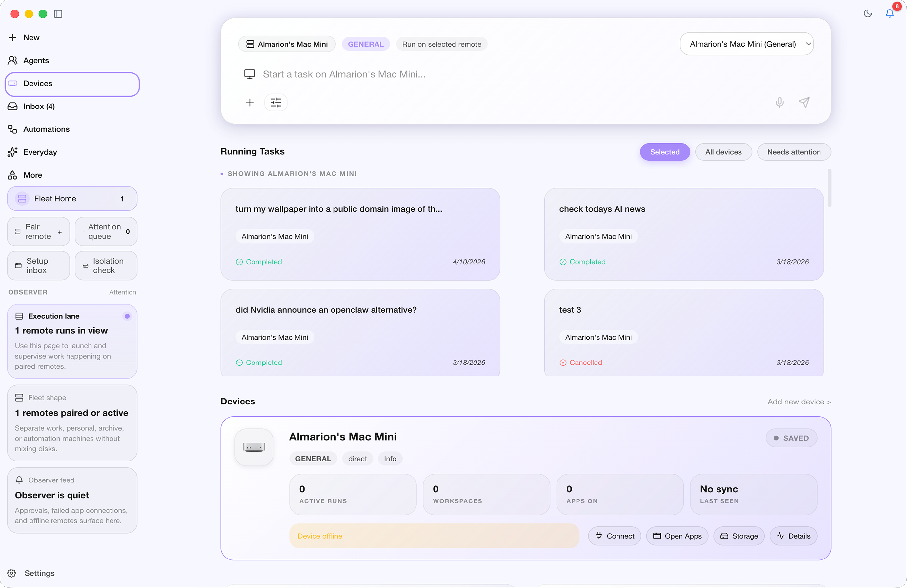Screen dimensions: 911x588
Task: Click the Info tag on device card
Action: (390, 459)
